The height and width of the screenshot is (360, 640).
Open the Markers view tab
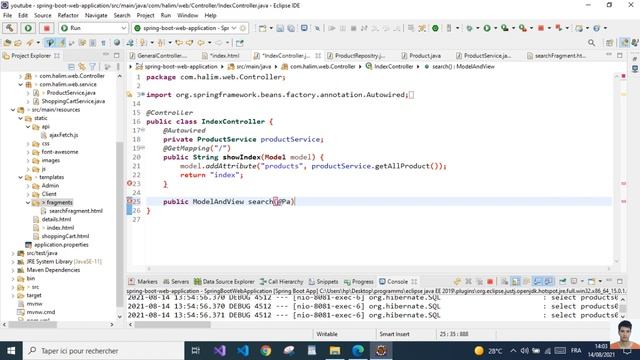point(143,282)
